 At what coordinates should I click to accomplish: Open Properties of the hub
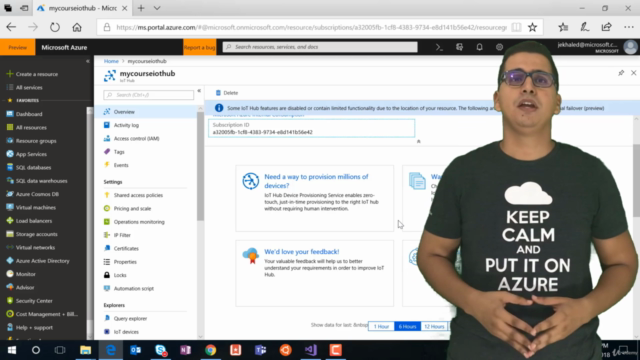(x=120, y=262)
